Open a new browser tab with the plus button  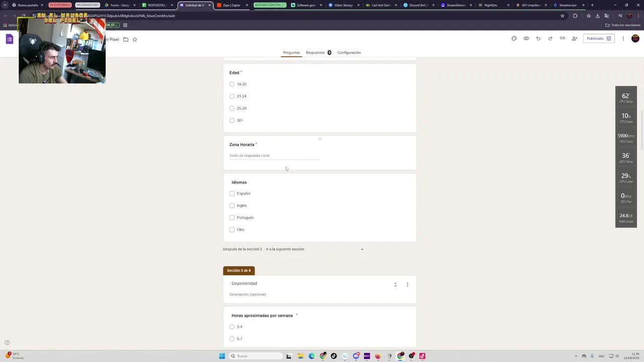[x=592, y=5]
